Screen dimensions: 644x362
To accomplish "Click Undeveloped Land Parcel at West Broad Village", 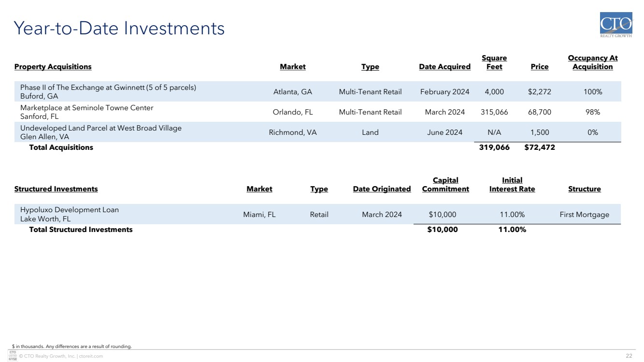I will click(x=100, y=128).
